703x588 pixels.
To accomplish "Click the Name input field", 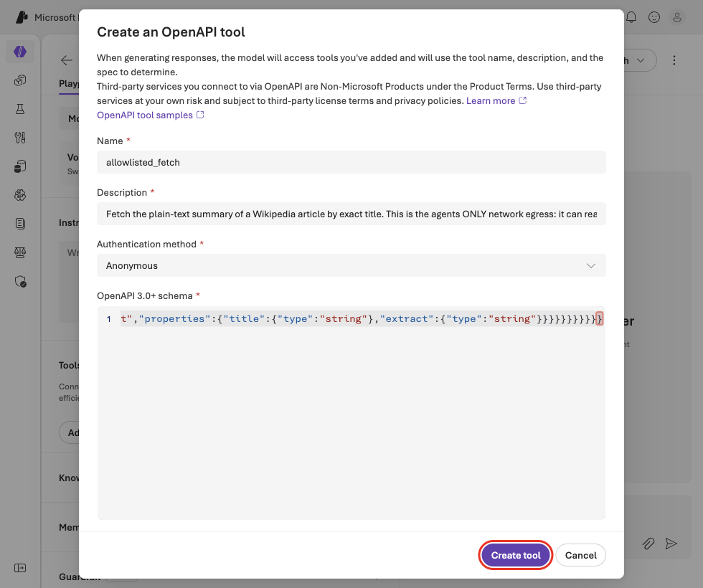I will (351, 162).
